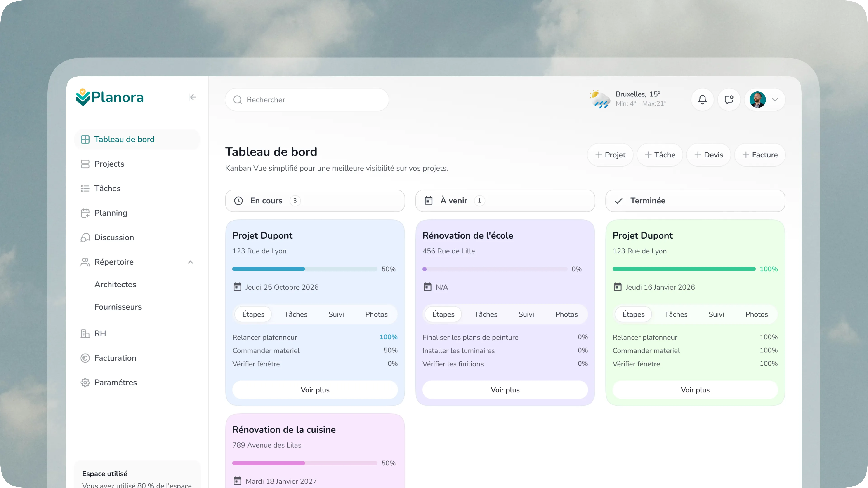Switch to Tâches tab in Rénovation de l'école card
The height and width of the screenshot is (488, 868).
(486, 314)
